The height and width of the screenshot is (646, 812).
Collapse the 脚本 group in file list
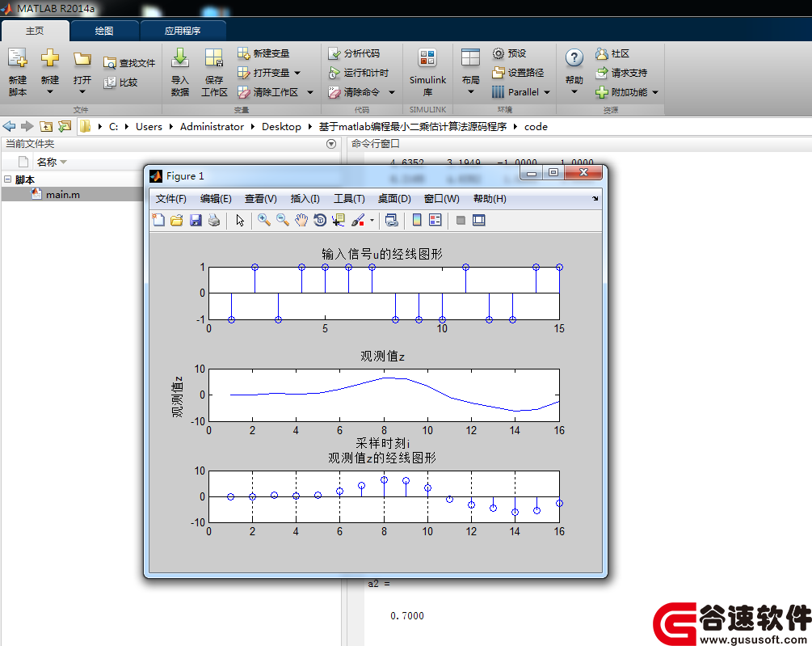coord(8,179)
